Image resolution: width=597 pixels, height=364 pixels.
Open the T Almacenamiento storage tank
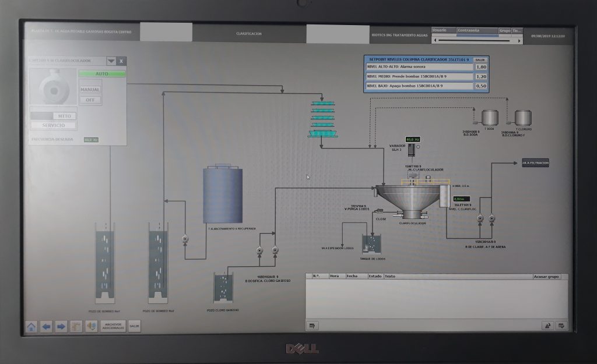point(222,195)
